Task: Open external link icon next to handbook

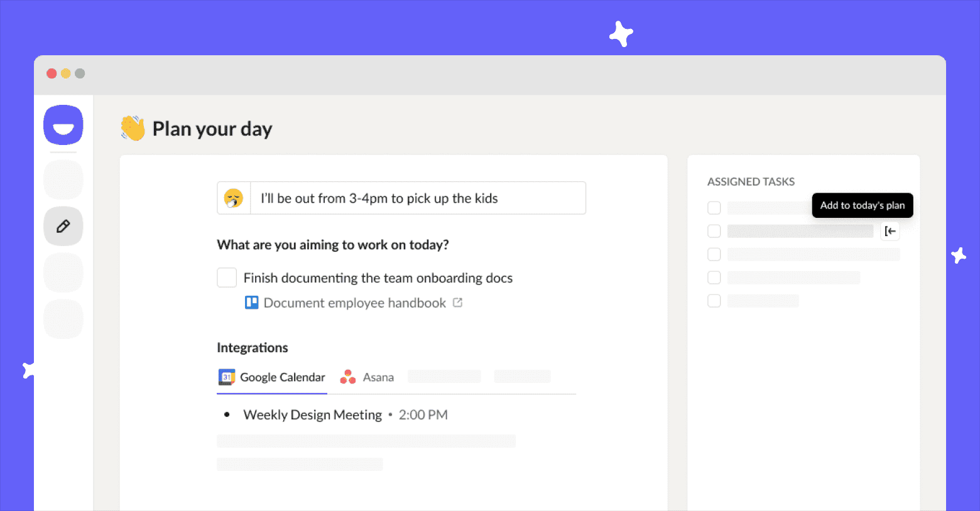Action: (458, 303)
